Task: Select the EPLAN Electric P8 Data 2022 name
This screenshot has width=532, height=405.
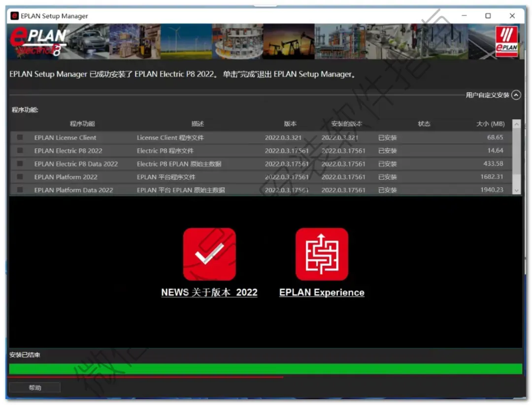Action: tap(76, 164)
